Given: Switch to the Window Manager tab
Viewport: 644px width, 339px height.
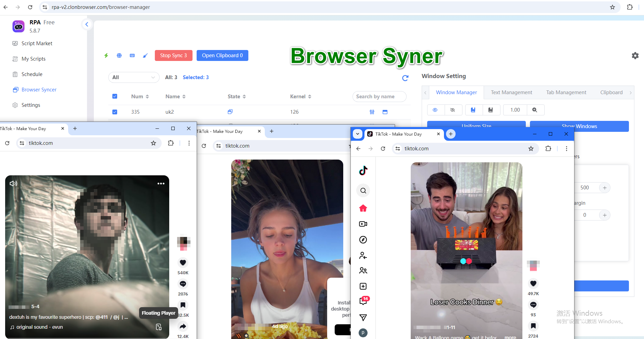Looking at the screenshot, I should [x=456, y=92].
